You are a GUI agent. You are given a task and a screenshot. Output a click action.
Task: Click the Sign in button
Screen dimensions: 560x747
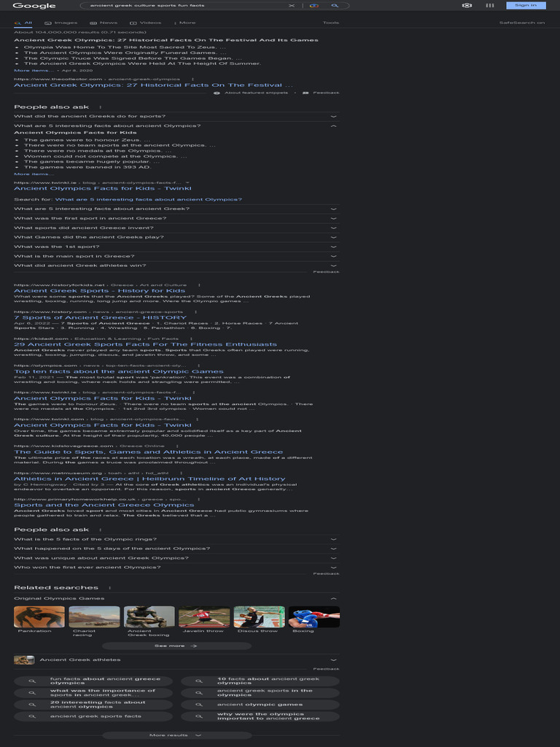(x=526, y=5)
